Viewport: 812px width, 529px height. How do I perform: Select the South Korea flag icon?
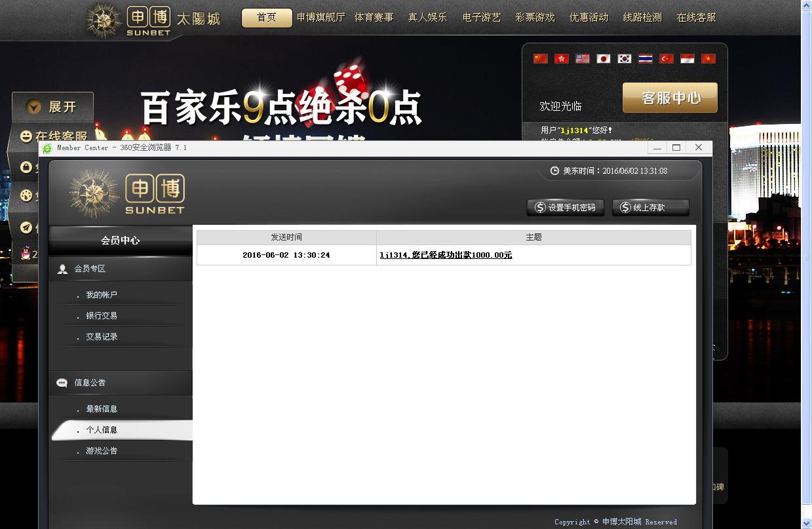pyautogui.click(x=625, y=58)
